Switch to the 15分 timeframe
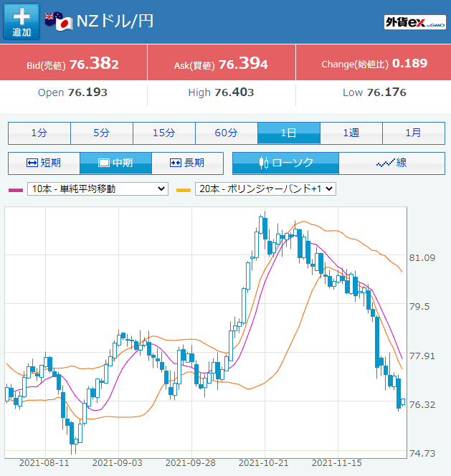 coord(164,133)
